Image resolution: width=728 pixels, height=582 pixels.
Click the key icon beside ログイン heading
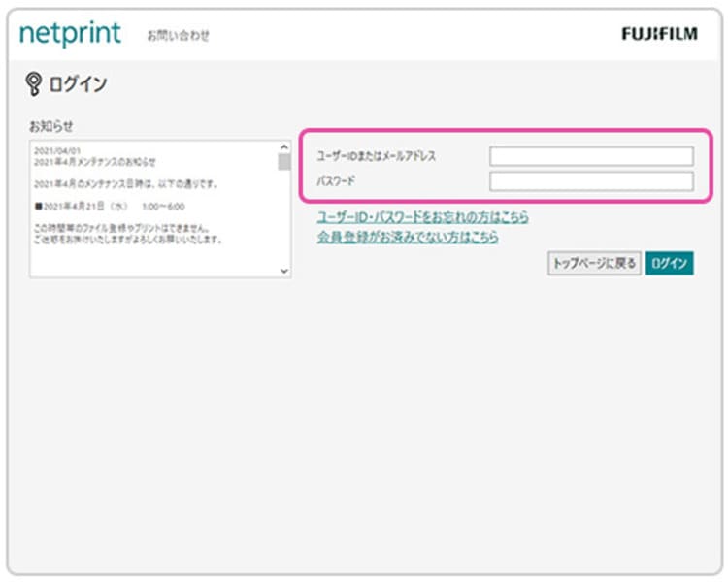click(33, 84)
